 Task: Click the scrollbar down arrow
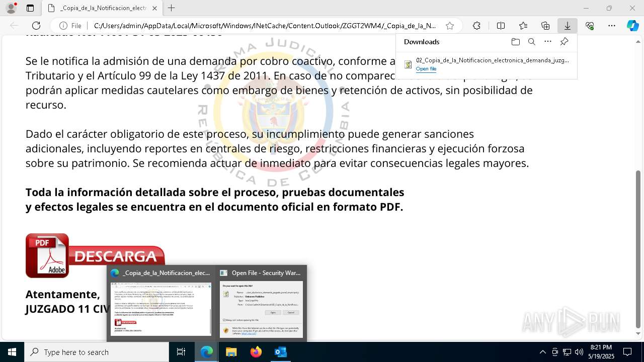[638, 334]
